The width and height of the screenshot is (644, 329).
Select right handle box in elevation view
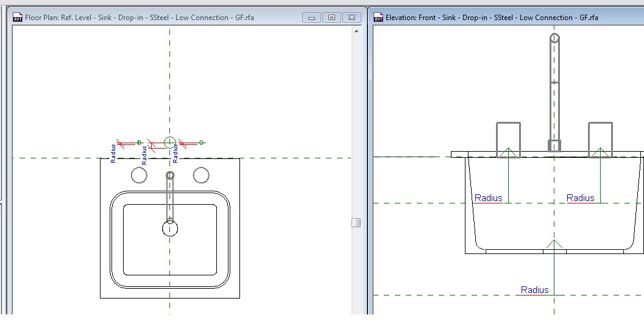(x=601, y=140)
